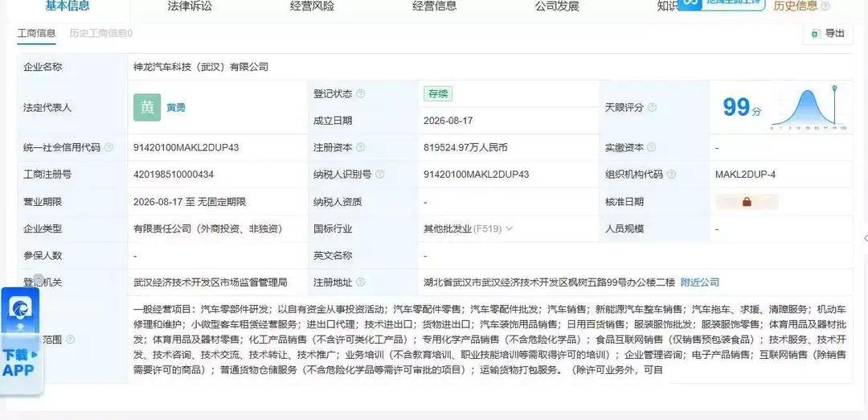Open the 经营风险 tab
868x420 pixels.
(312, 6)
